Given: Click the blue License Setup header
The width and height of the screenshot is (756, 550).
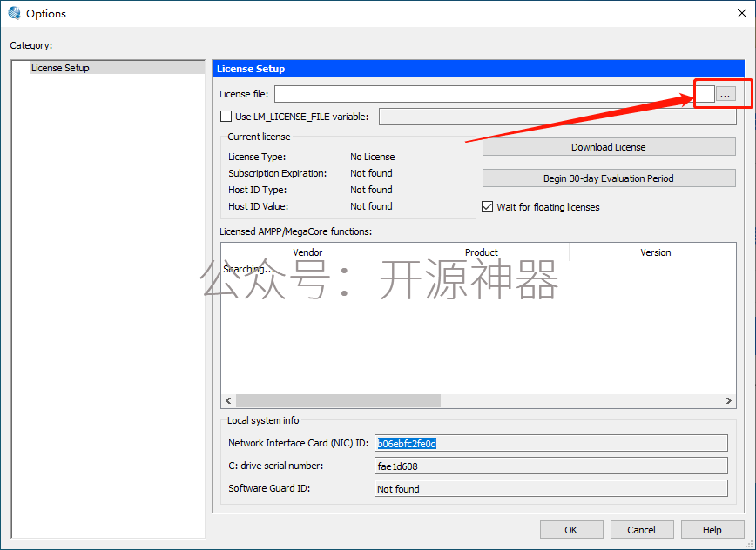Looking at the screenshot, I should [478, 69].
